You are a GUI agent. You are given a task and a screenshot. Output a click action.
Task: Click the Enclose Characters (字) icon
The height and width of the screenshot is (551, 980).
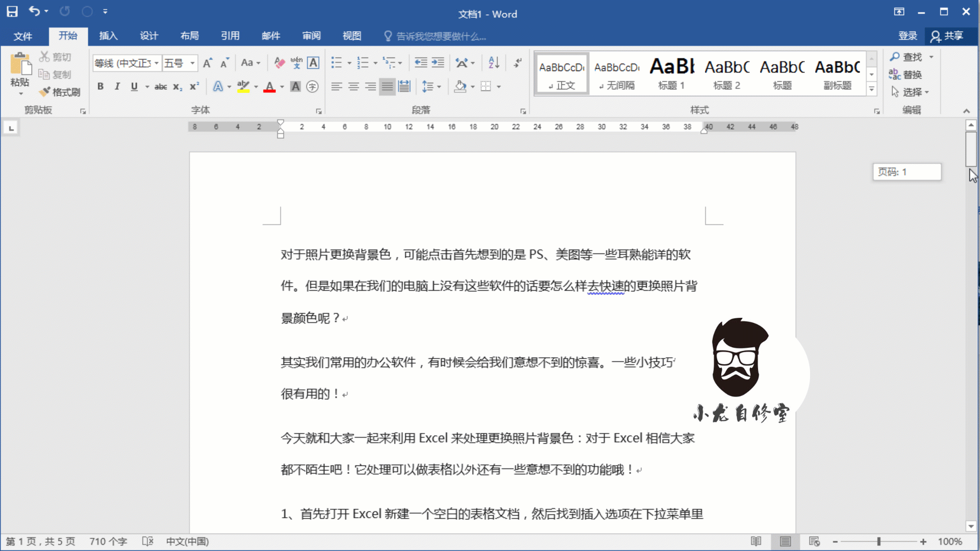(x=312, y=87)
